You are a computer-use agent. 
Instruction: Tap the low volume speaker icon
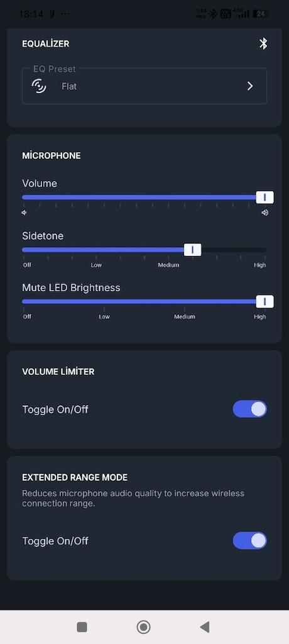point(25,213)
